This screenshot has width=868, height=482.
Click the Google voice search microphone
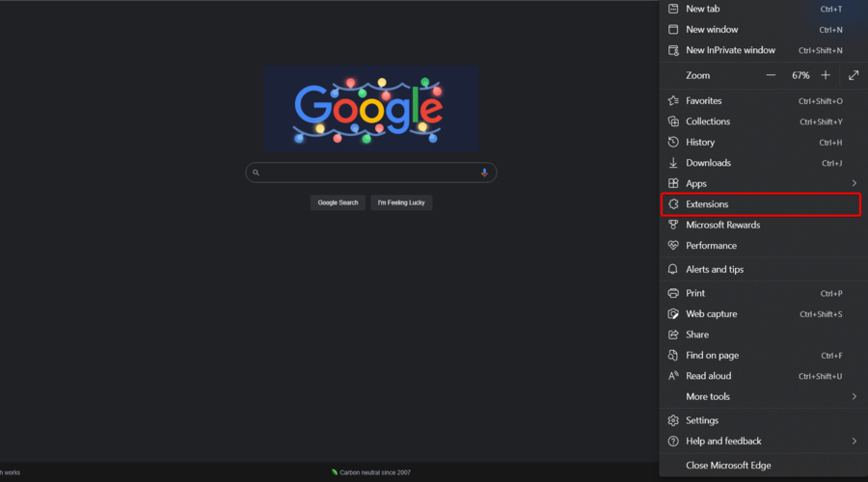[484, 173]
